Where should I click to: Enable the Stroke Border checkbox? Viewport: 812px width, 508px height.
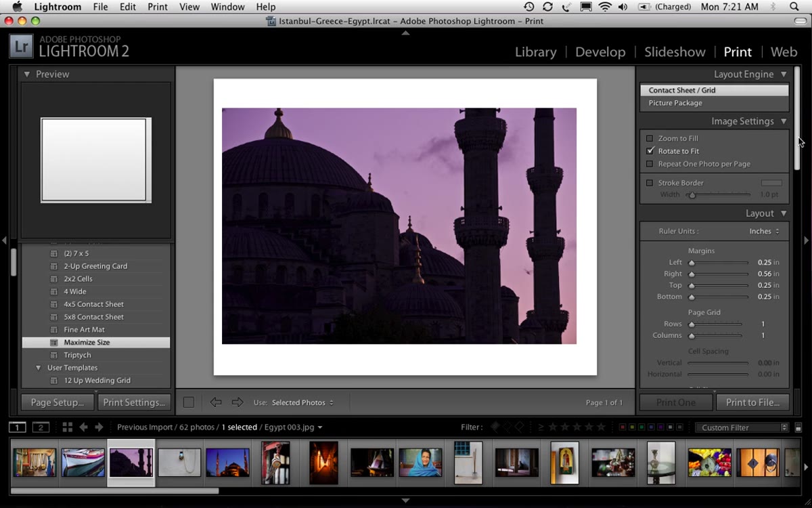point(650,183)
